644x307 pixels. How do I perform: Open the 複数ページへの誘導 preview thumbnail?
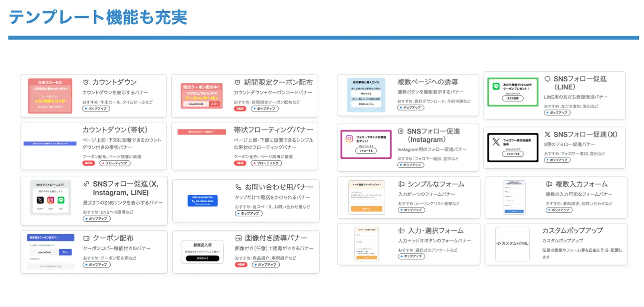[366, 95]
